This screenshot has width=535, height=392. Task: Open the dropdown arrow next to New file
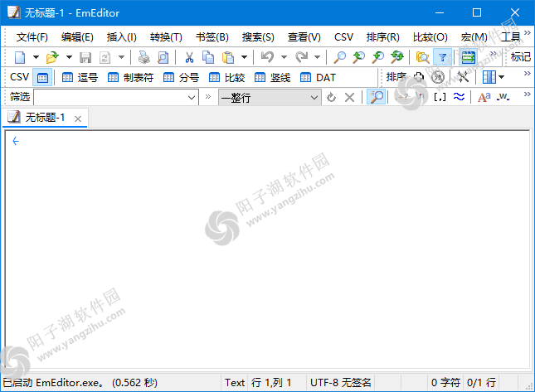pos(36,57)
